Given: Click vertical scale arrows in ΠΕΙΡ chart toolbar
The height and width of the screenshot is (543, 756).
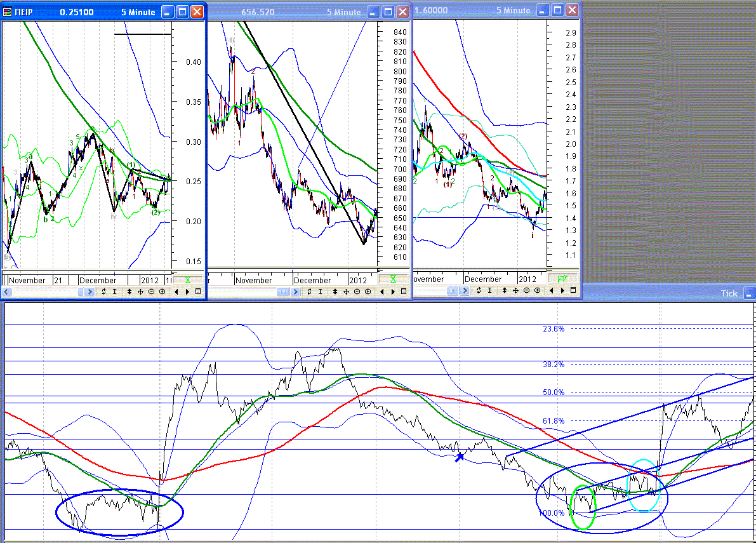Looking at the screenshot, I should tap(129, 292).
